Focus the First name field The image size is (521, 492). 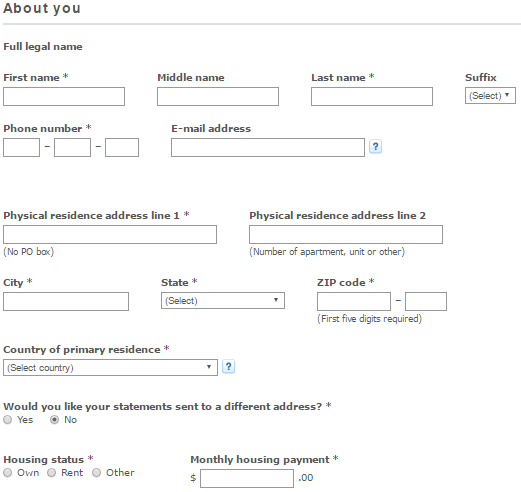(x=64, y=97)
